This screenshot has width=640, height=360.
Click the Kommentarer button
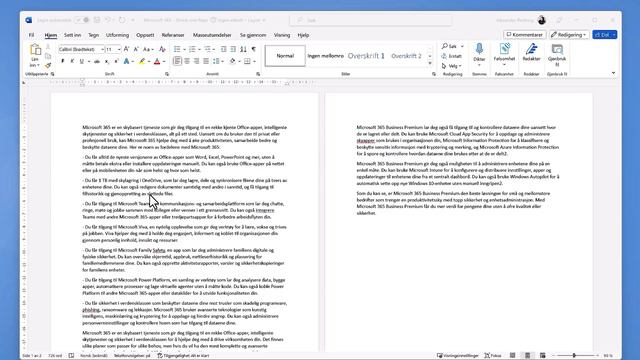point(524,35)
